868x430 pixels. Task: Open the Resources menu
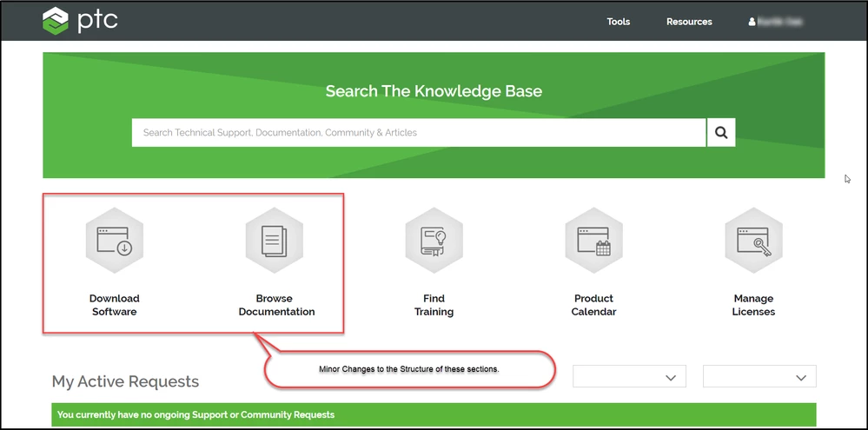[689, 22]
